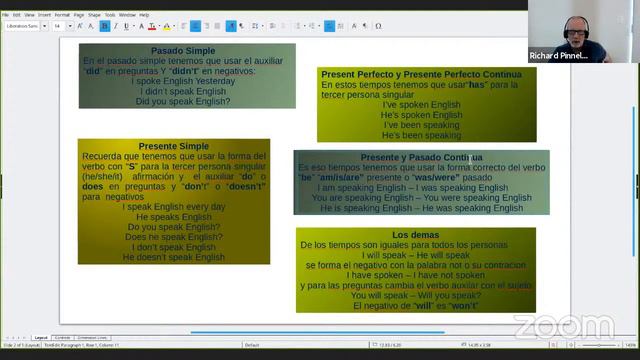Justify the paragraph text

click(x=218, y=26)
